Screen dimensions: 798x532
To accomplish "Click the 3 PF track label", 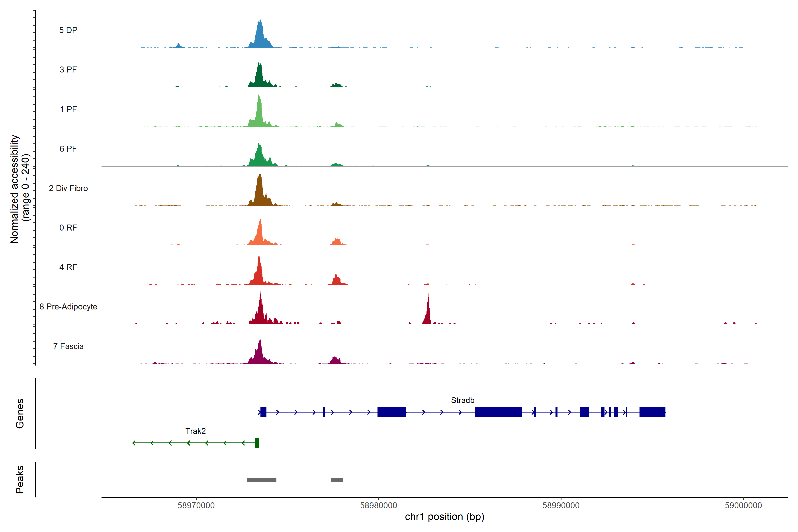I will (x=68, y=70).
